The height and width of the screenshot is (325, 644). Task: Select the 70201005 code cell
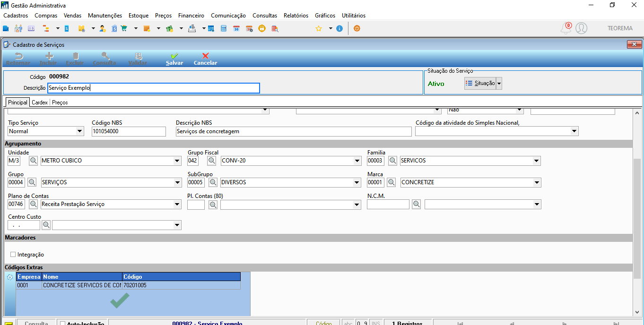coord(181,285)
